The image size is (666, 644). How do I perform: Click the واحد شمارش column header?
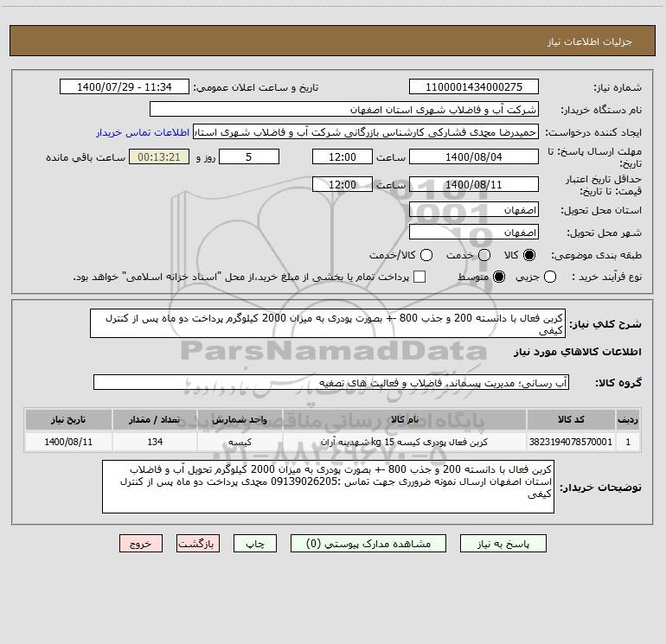[240, 419]
